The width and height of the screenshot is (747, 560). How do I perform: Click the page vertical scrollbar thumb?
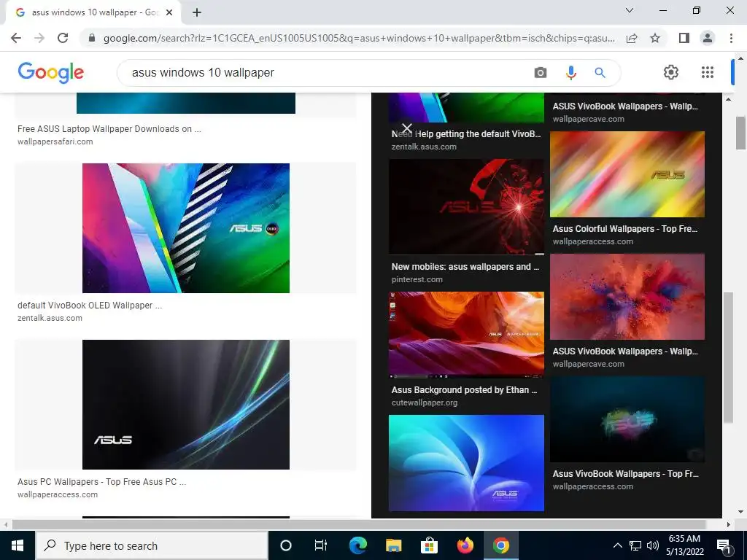tap(741, 133)
